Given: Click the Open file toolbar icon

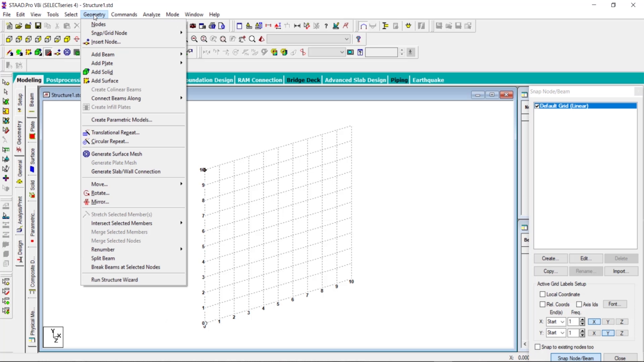Looking at the screenshot, I should click(x=19, y=26).
